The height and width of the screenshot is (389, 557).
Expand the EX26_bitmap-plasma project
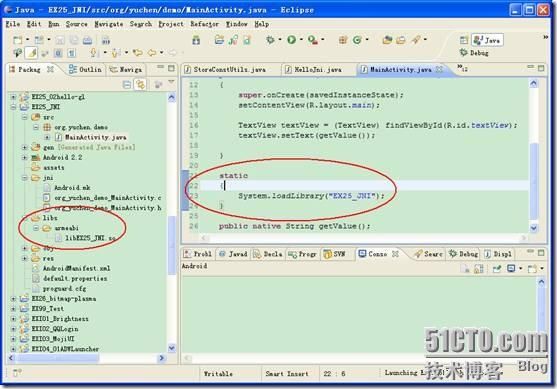[13, 299]
